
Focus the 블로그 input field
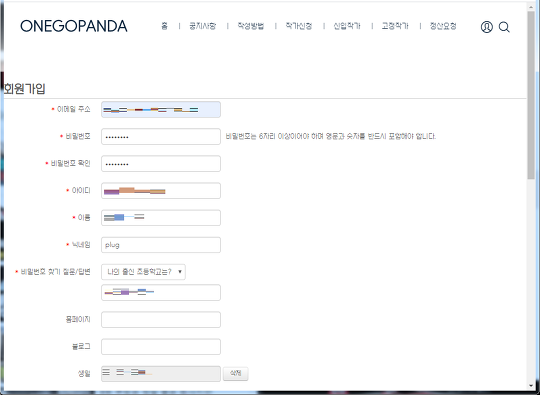(x=161, y=347)
